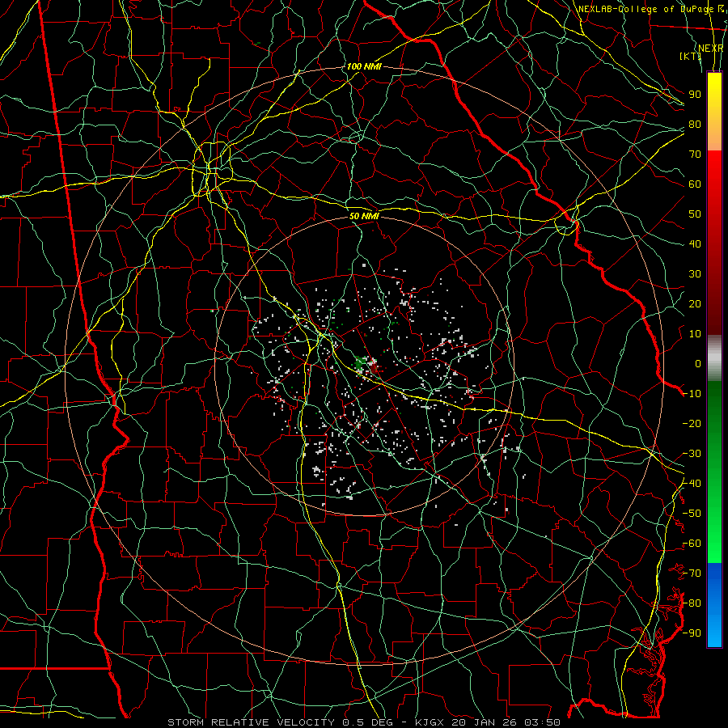728x728 pixels.
Task: Click the KT units label above color scale
Action: click(x=691, y=56)
